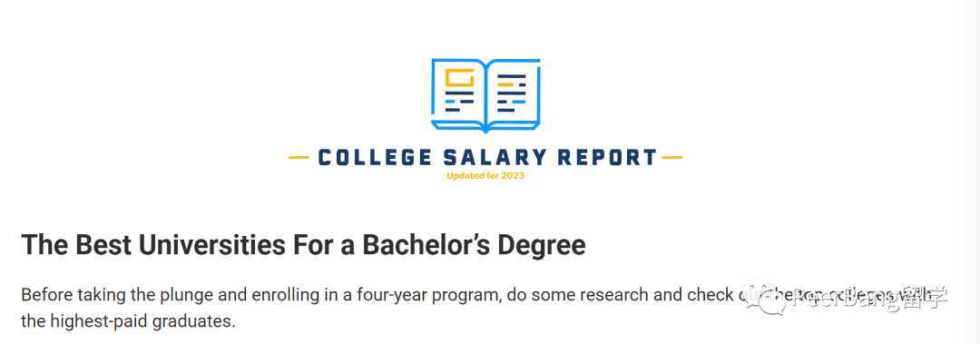Click "the highest-paid graduates" text
980x344 pixels.
[x=128, y=323]
